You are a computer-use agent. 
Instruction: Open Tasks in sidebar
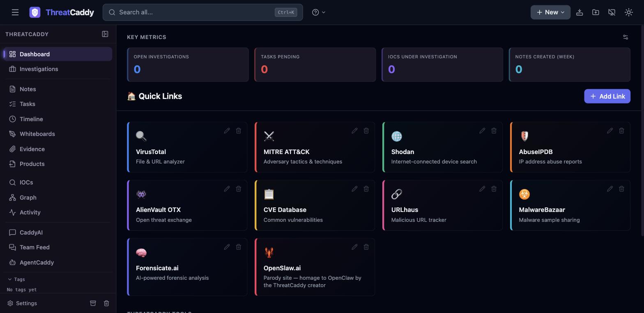click(57, 104)
